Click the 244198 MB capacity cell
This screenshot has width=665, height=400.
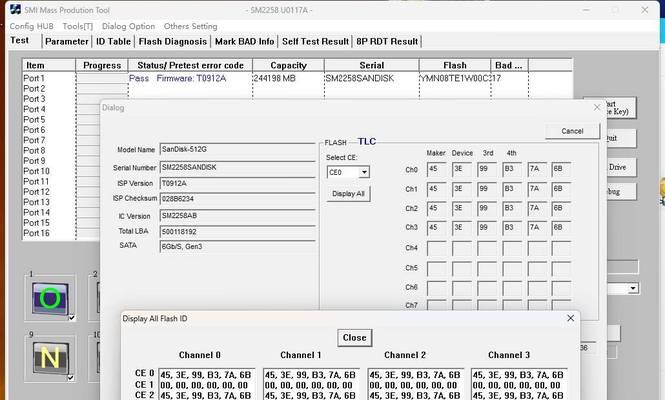[274, 78]
